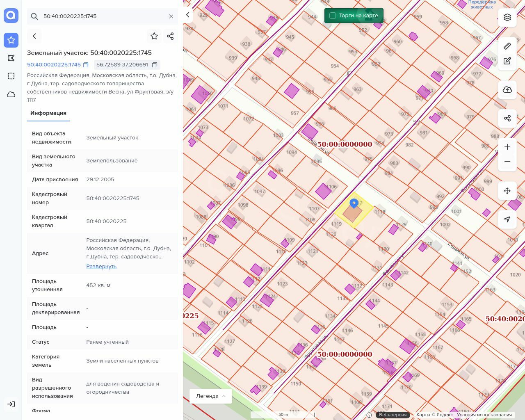
Task: Open the map layers panel
Action: [507, 17]
